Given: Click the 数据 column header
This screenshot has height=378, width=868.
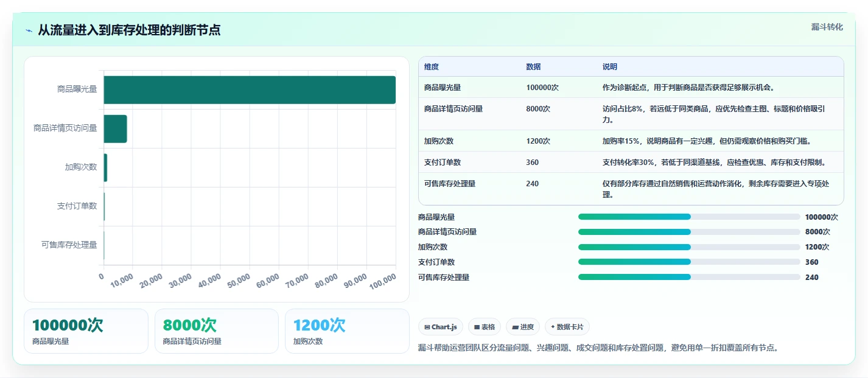Looking at the screenshot, I should point(533,67).
